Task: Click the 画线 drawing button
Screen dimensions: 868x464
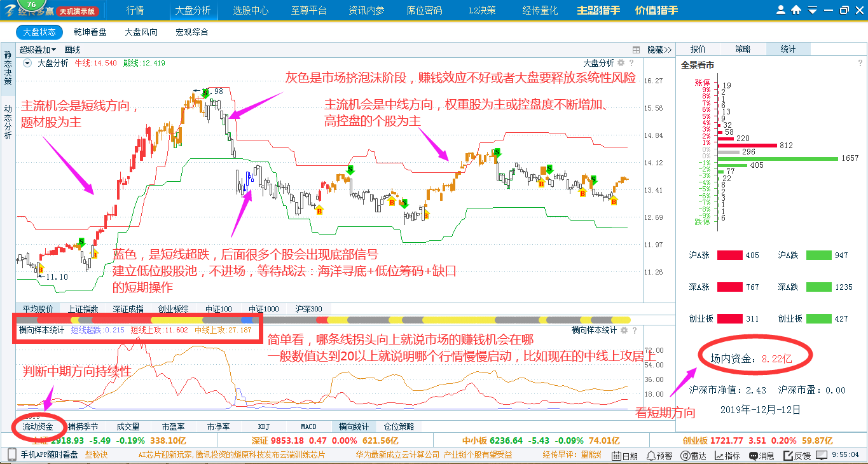Action: (72, 50)
